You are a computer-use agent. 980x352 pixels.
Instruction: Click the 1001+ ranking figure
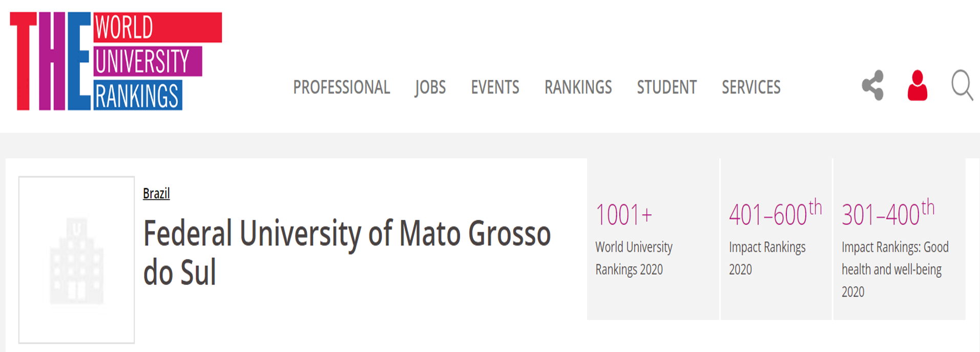click(623, 215)
